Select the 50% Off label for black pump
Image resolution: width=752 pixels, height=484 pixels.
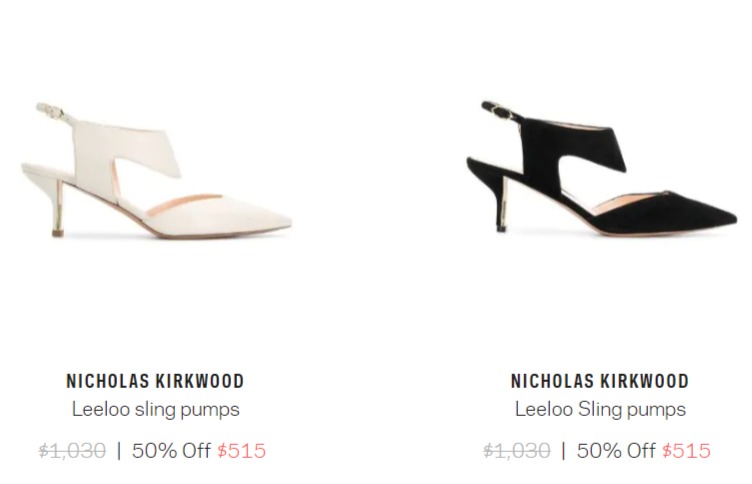pos(616,450)
